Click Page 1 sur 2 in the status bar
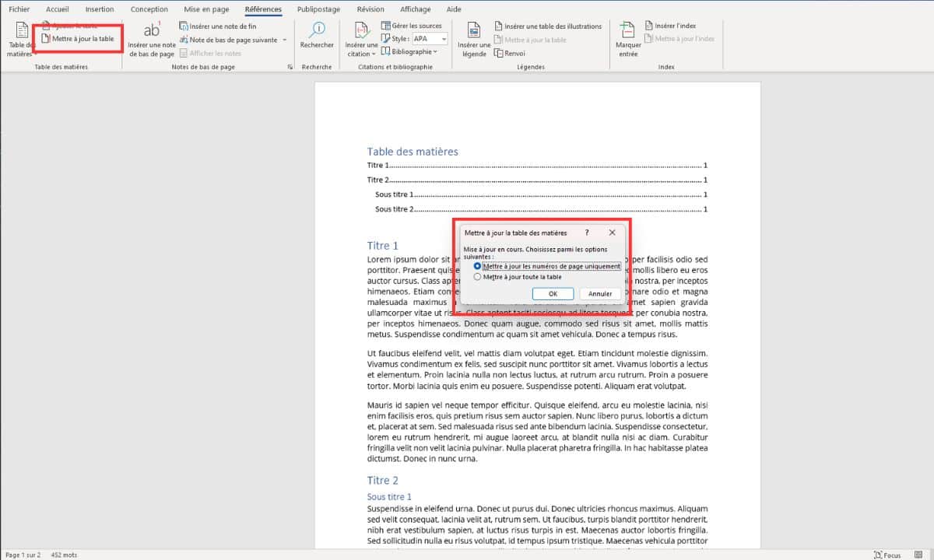 [x=22, y=555]
